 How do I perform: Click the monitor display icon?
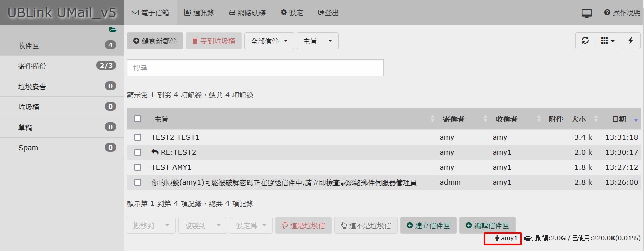(587, 13)
